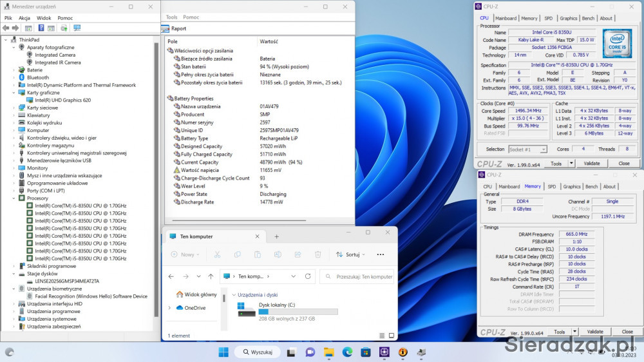Open the Plik menu in Device Manager

click(x=8, y=18)
